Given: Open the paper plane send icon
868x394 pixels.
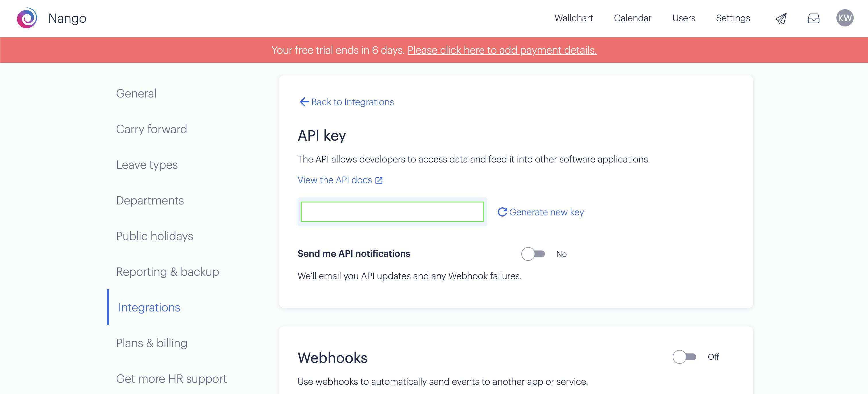Looking at the screenshot, I should 781,18.
